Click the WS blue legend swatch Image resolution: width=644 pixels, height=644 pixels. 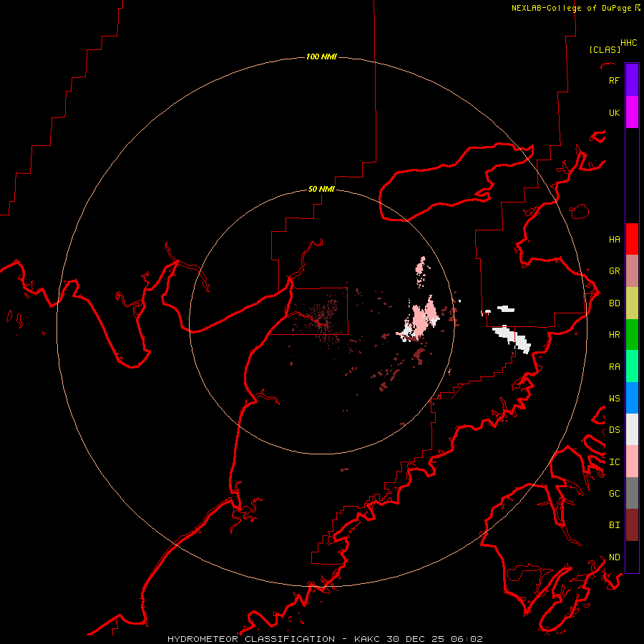click(632, 398)
